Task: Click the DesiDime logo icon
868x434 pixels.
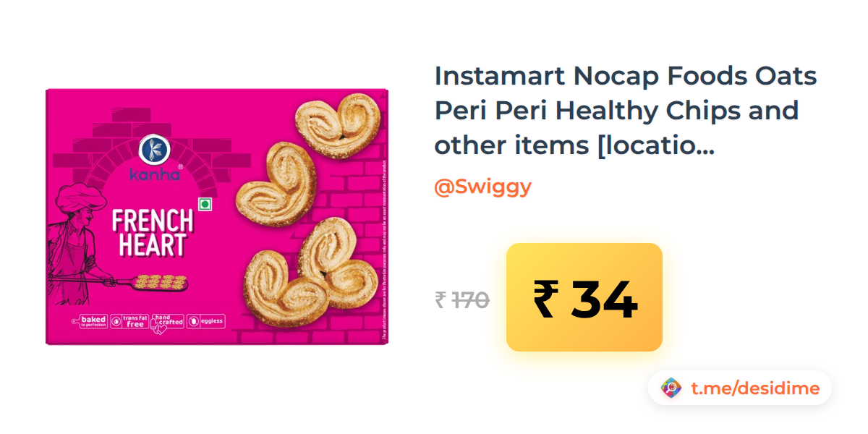Action: click(671, 388)
